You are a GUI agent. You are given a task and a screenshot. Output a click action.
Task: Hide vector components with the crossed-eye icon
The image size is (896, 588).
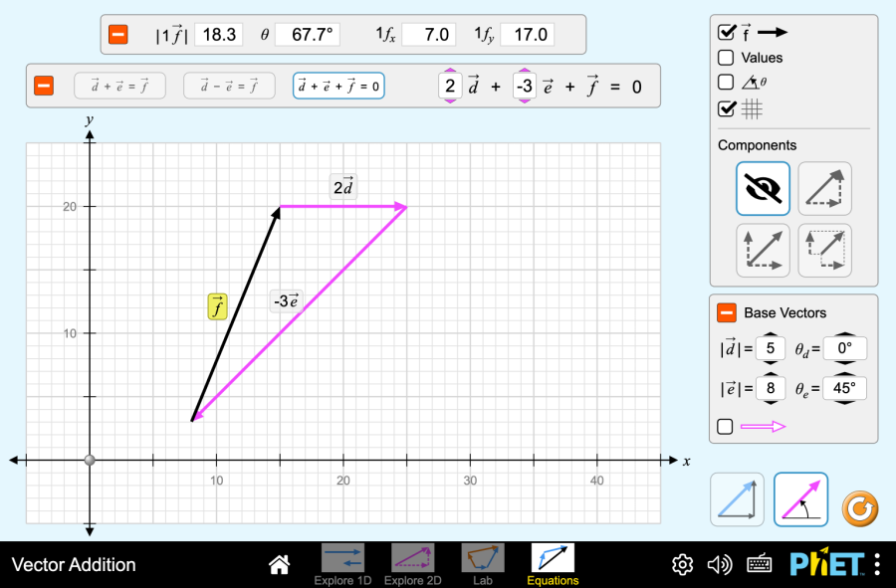tap(764, 188)
